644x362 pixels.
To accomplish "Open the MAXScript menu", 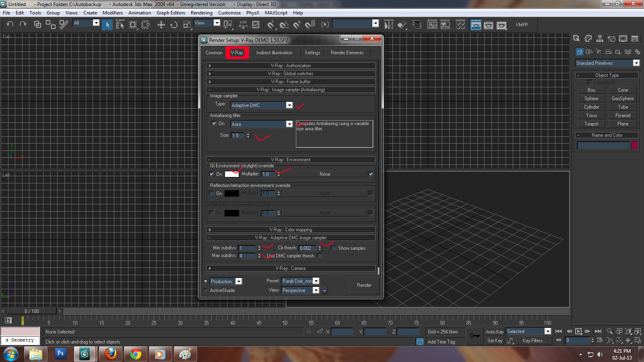I will pyautogui.click(x=276, y=13).
